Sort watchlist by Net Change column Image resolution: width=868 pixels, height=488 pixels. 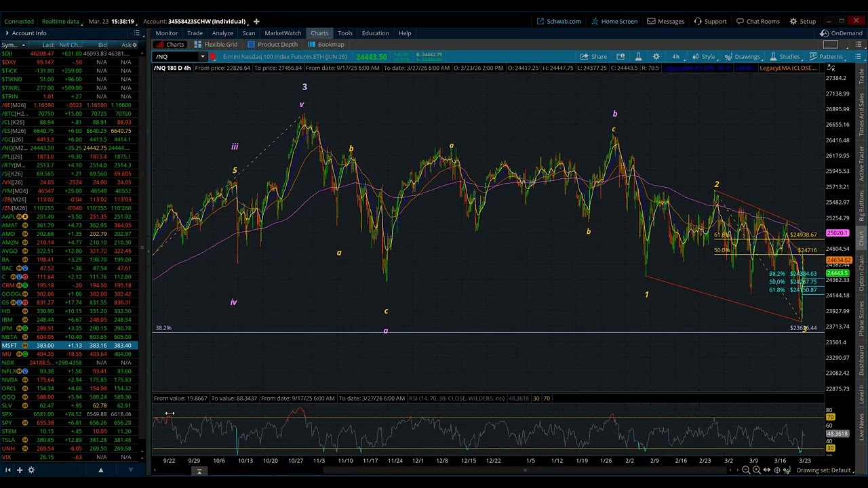(x=71, y=45)
